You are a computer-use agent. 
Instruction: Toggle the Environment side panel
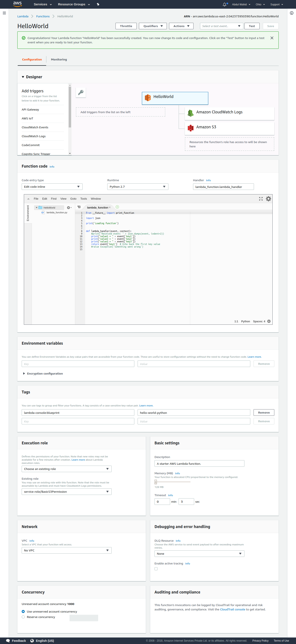28,213
